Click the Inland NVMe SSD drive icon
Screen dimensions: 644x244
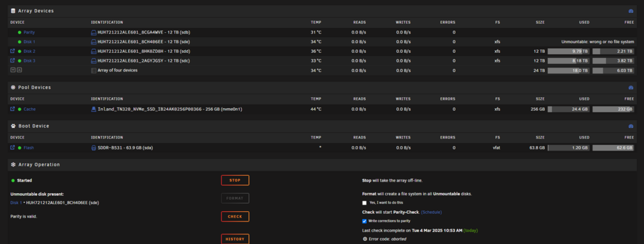coord(93,109)
